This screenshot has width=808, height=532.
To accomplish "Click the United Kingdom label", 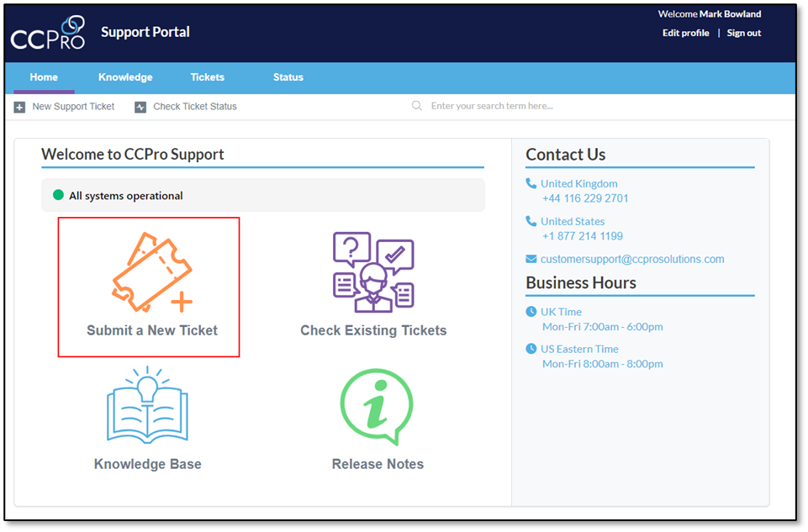I will pyautogui.click(x=578, y=184).
